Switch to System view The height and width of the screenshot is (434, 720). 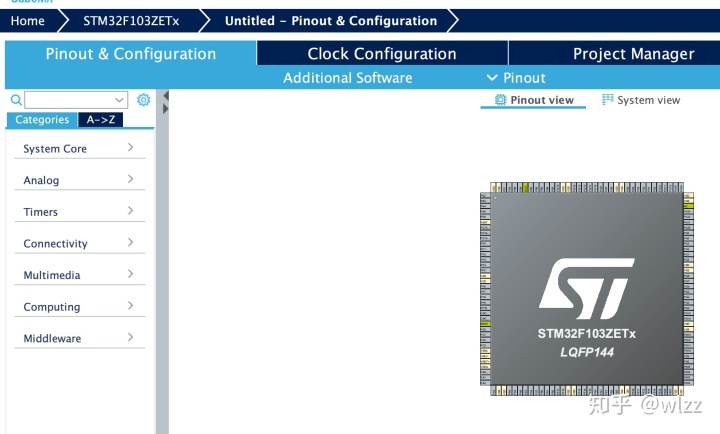coord(641,100)
